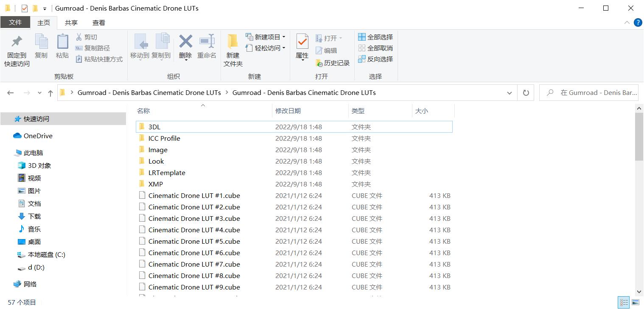Click 粘贴快捷方式 in the ribbon

(99, 59)
